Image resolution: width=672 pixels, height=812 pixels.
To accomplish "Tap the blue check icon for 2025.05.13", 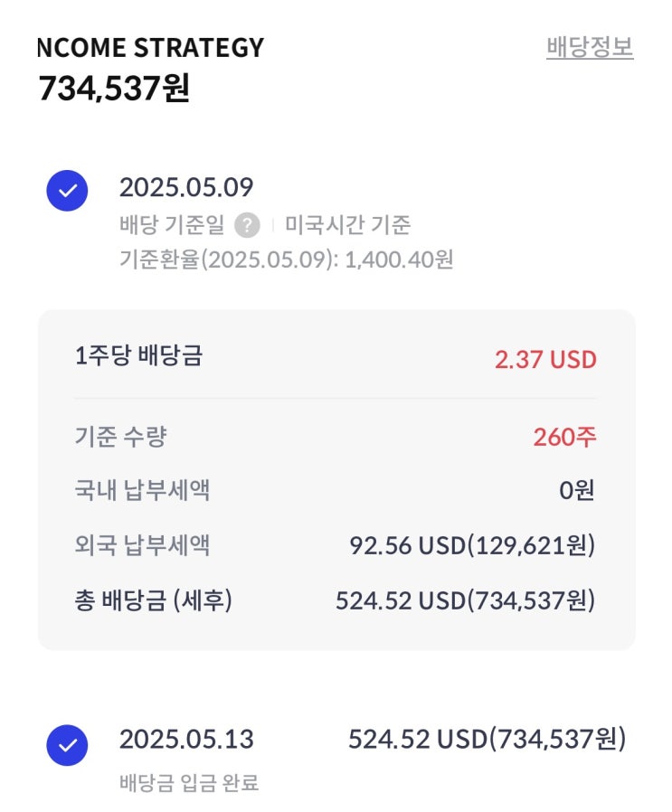I will coord(67,745).
